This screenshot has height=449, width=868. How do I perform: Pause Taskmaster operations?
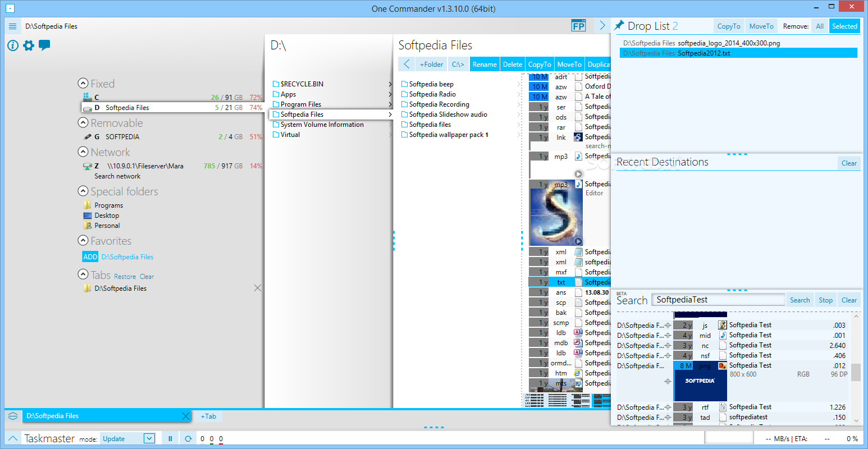[170, 438]
